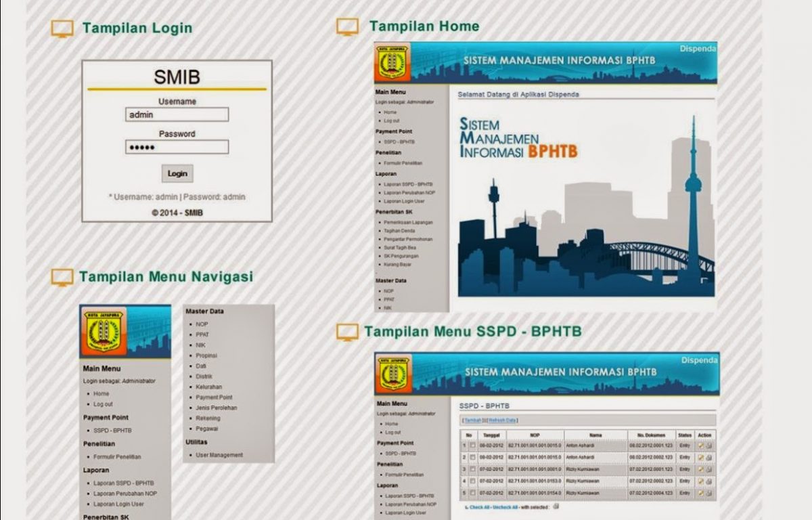Tick checkbox in SSPD table row 4
This screenshot has width=812, height=520.
(x=473, y=481)
